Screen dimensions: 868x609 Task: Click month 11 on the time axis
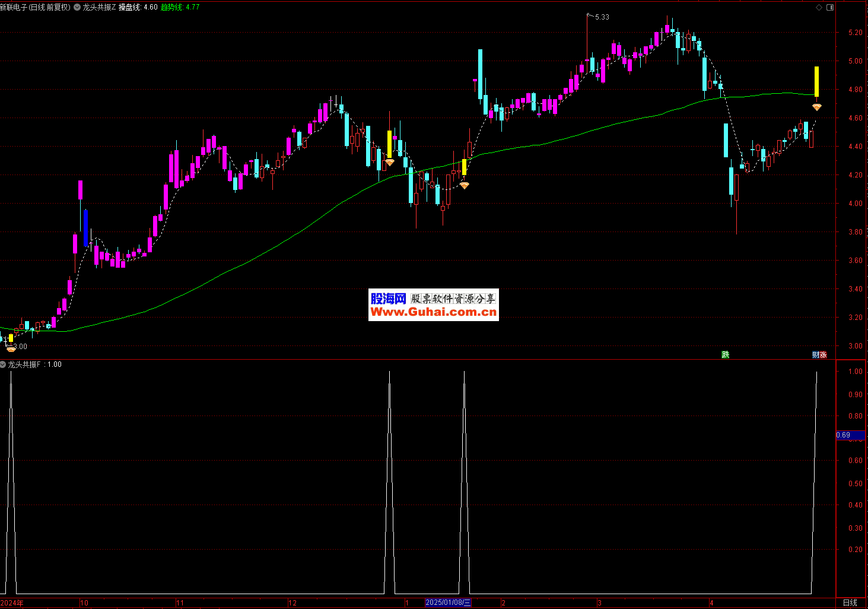pyautogui.click(x=180, y=602)
